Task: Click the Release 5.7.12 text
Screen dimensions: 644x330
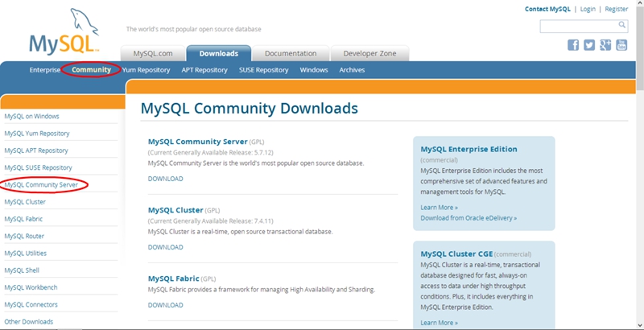Action: coord(210,153)
